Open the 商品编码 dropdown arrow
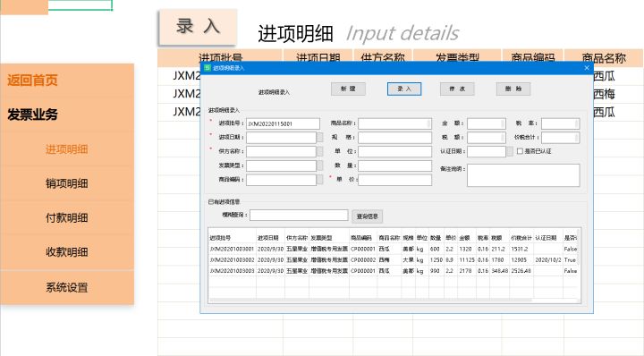 point(320,180)
